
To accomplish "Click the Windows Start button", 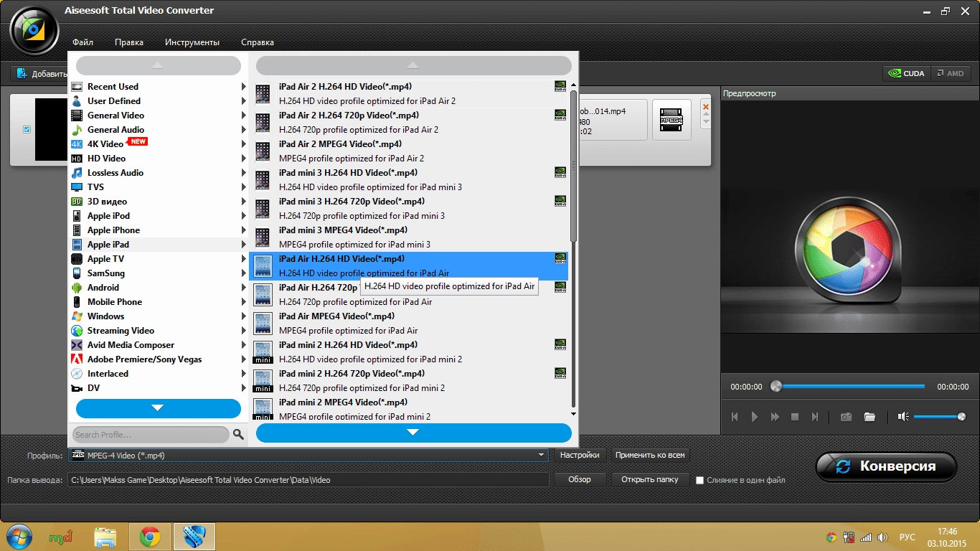I will (x=19, y=536).
